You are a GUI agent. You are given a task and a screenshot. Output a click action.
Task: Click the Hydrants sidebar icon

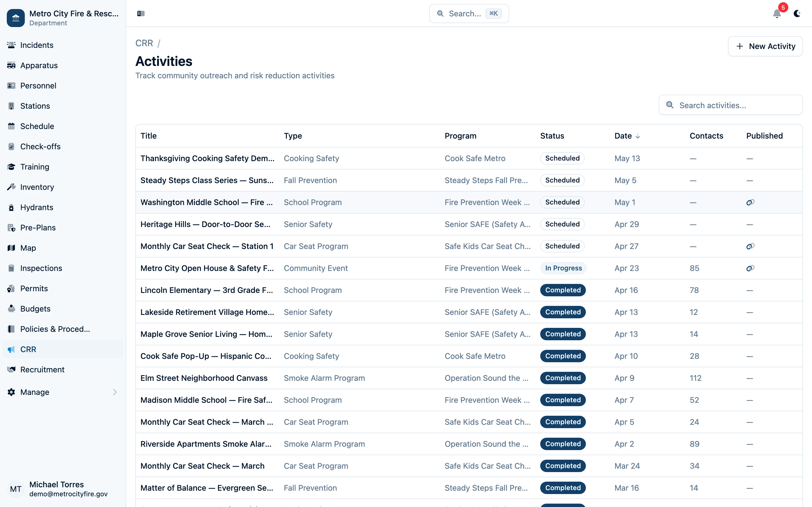[x=11, y=207]
